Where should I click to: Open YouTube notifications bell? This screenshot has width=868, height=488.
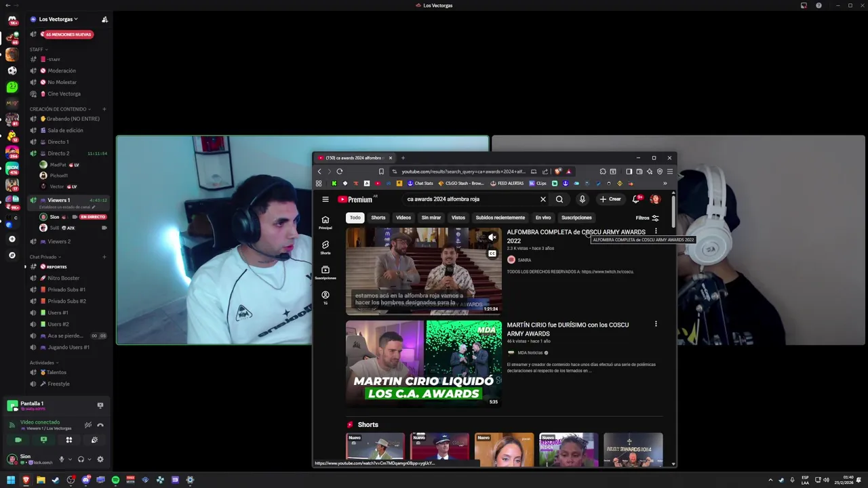pyautogui.click(x=636, y=199)
